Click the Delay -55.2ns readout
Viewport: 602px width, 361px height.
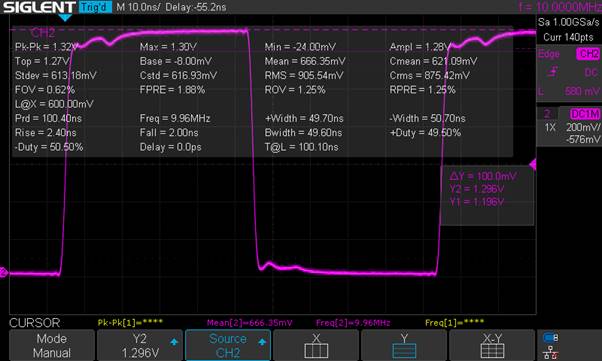tap(196, 7)
